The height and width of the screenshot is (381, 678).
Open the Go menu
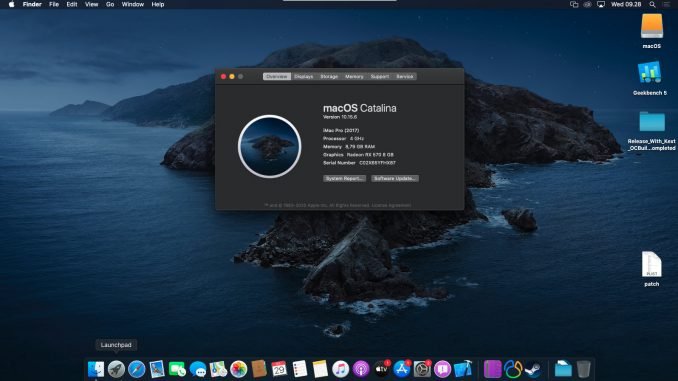tap(110, 4)
